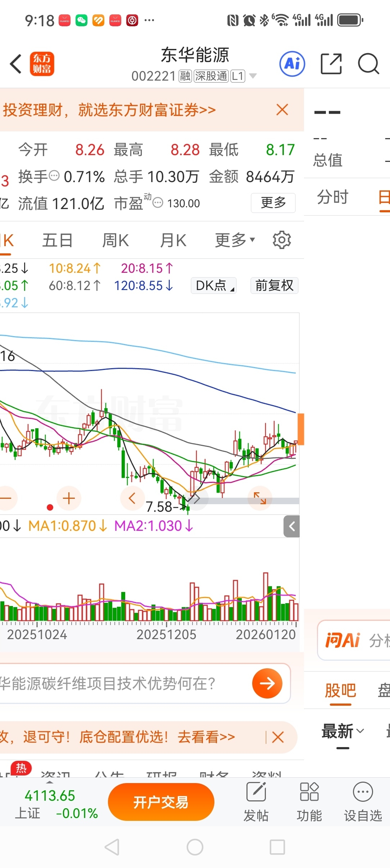Screen dimensions: 390x868
Task: Switch to 分时 tab on right panel
Action: pyautogui.click(x=333, y=197)
